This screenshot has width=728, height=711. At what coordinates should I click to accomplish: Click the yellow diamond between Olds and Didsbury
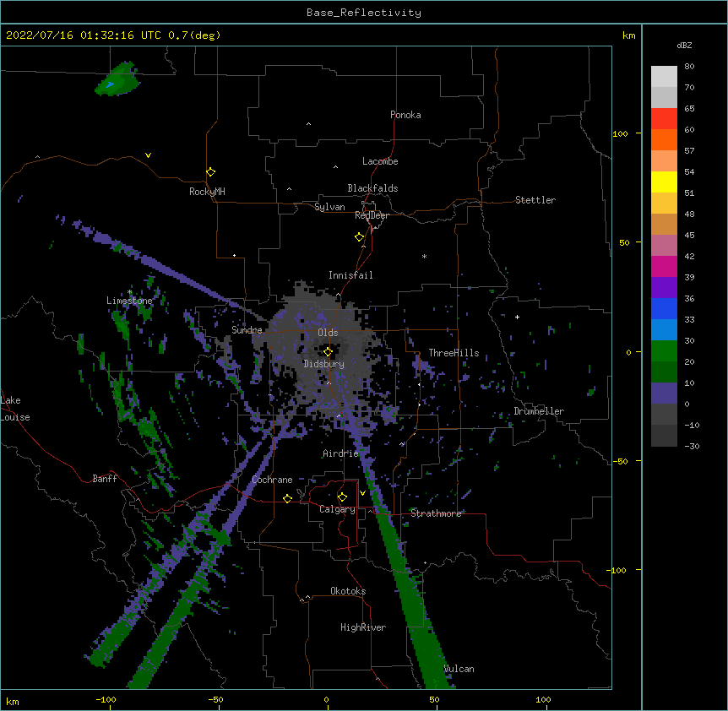click(328, 352)
